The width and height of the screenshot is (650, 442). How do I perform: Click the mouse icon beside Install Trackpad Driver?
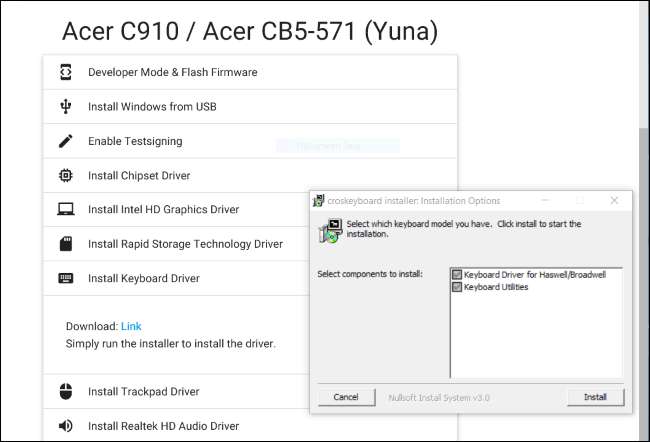click(66, 392)
